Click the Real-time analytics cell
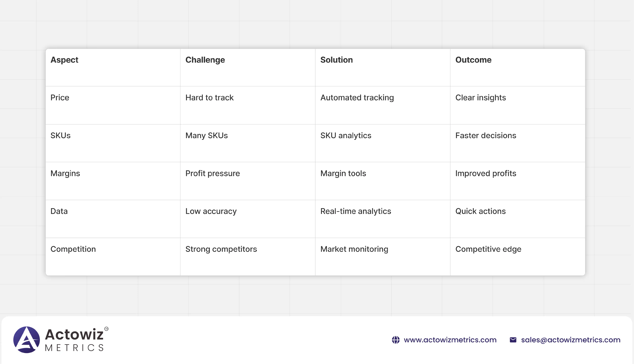The width and height of the screenshot is (634, 364). tap(356, 211)
